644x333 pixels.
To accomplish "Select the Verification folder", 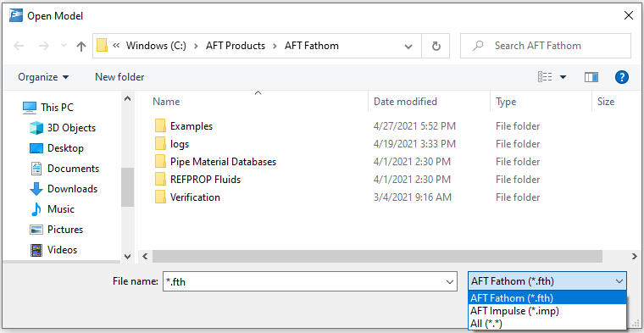I will coord(195,197).
